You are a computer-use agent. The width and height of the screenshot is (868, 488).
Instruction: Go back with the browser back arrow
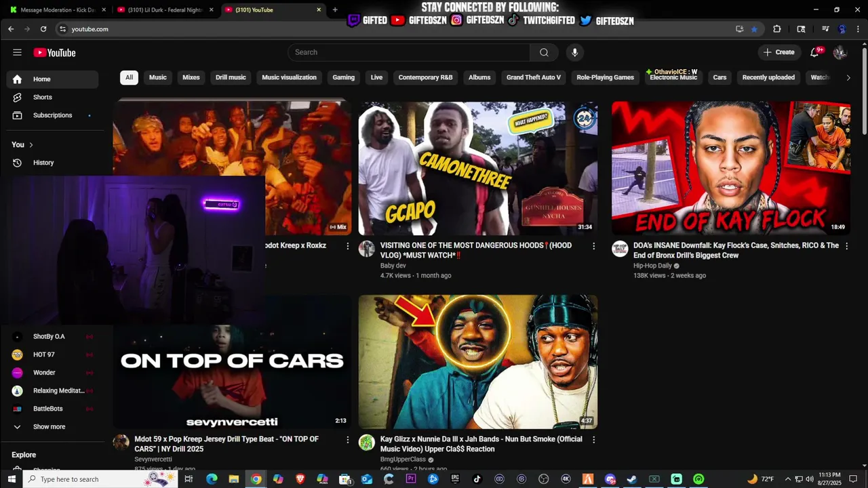(11, 29)
